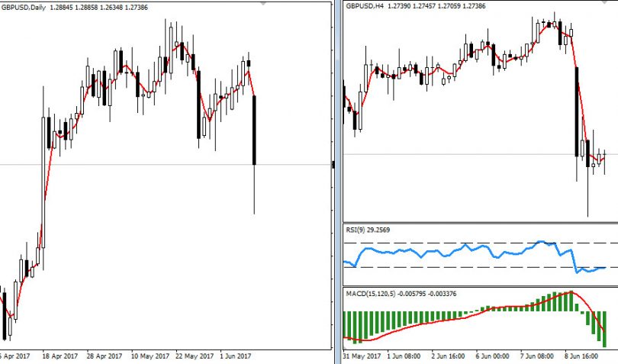Image resolution: width=618 pixels, height=364 pixels.
Task: Click the 18 Apr 2017 date label
Action: click(x=60, y=356)
